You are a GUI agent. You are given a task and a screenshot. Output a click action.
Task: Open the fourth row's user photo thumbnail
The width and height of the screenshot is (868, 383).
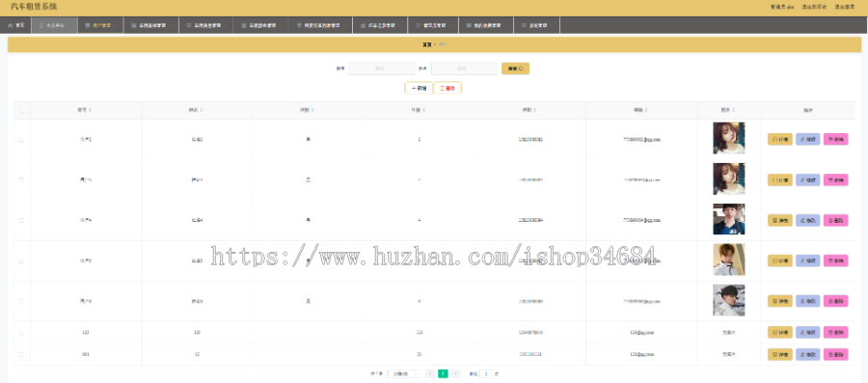(x=728, y=260)
